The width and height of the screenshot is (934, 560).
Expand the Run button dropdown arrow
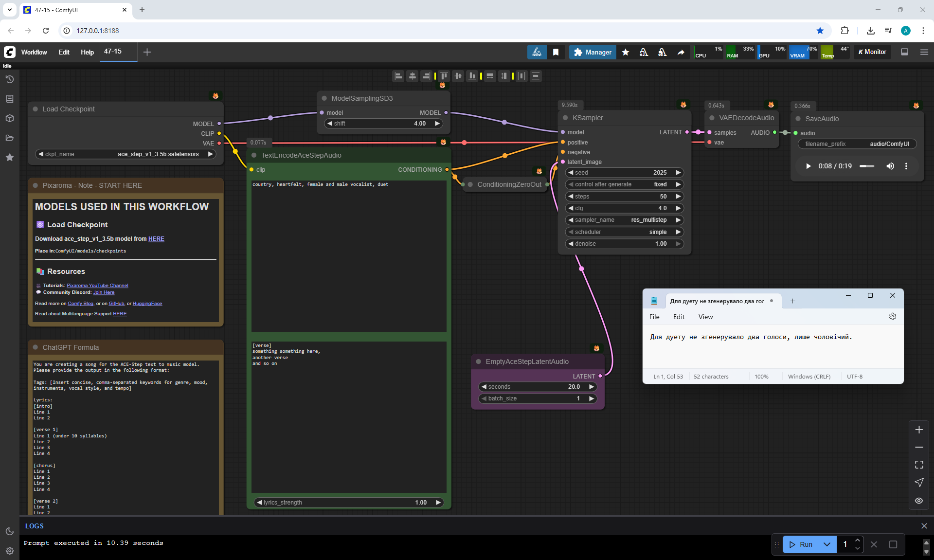(x=826, y=544)
